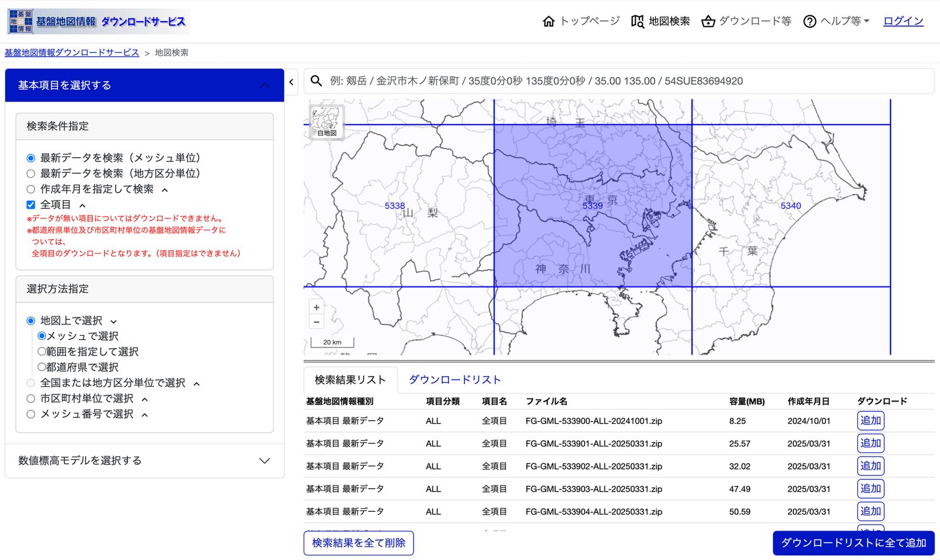The height and width of the screenshot is (560, 940).
Task: Click breadcrumb link 基盤地図情報ダウンロードサービス
Action: point(72,53)
